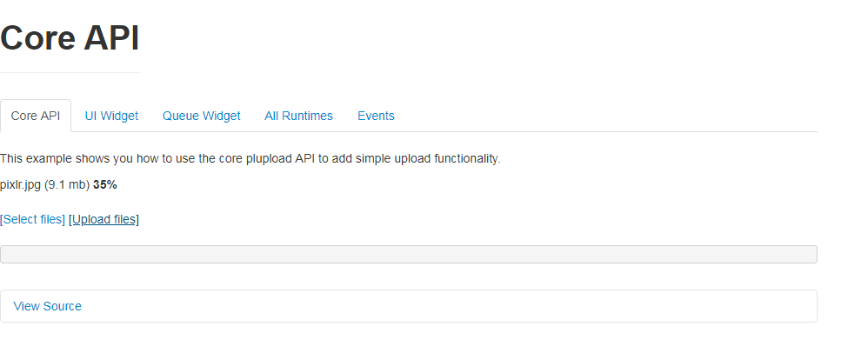Select the All Runtimes tab
This screenshot has height=360, width=868.
click(x=298, y=116)
